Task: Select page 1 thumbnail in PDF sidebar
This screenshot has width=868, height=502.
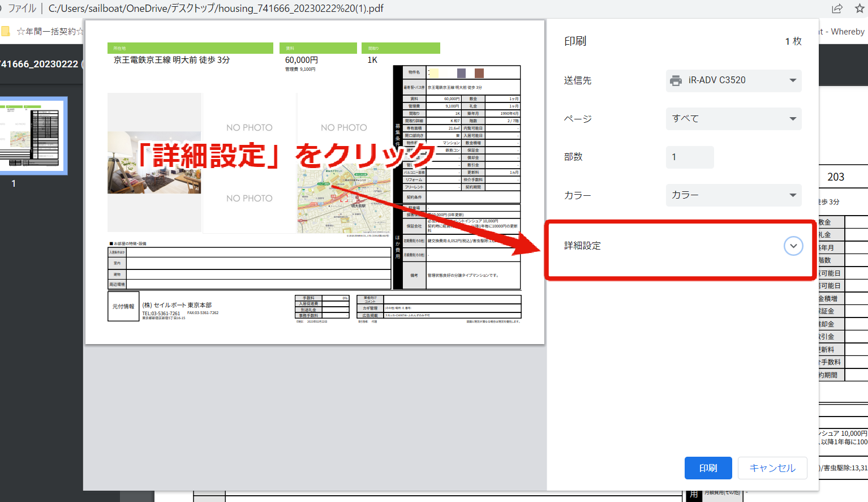Action: 33,135
